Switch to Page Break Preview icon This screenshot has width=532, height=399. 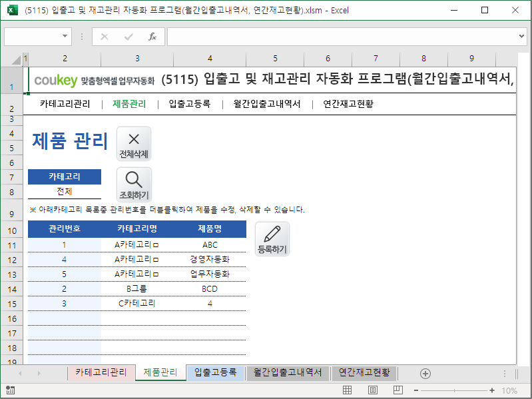click(398, 390)
